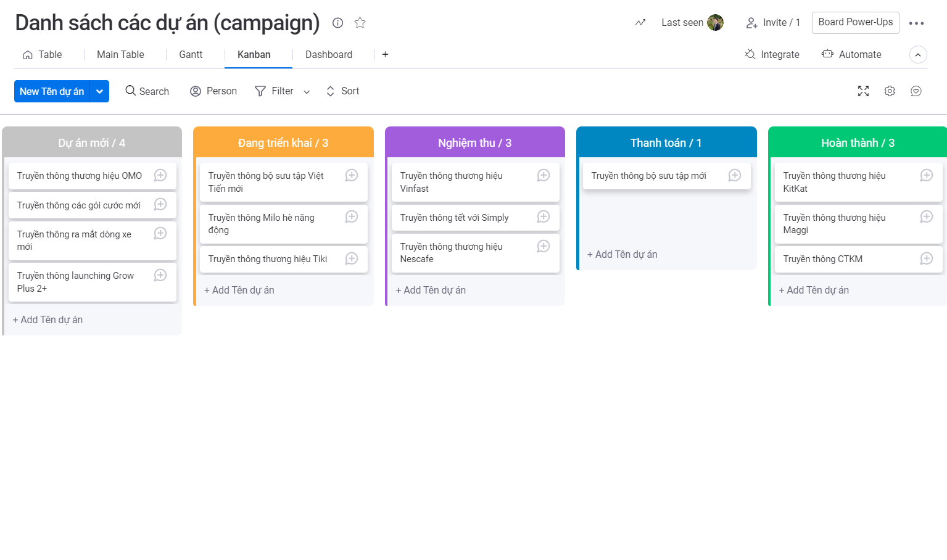Image resolution: width=947 pixels, height=560 pixels.
Task: View board activity via the graph icon
Action: point(640,22)
